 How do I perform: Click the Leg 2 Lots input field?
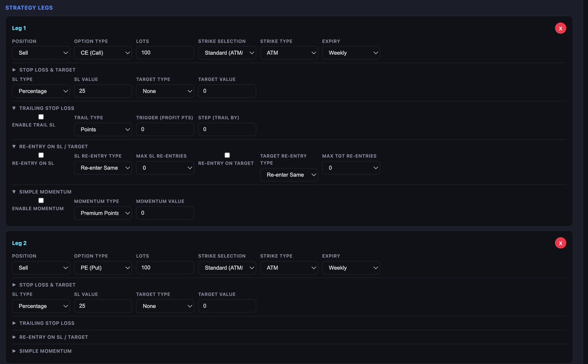pyautogui.click(x=165, y=268)
